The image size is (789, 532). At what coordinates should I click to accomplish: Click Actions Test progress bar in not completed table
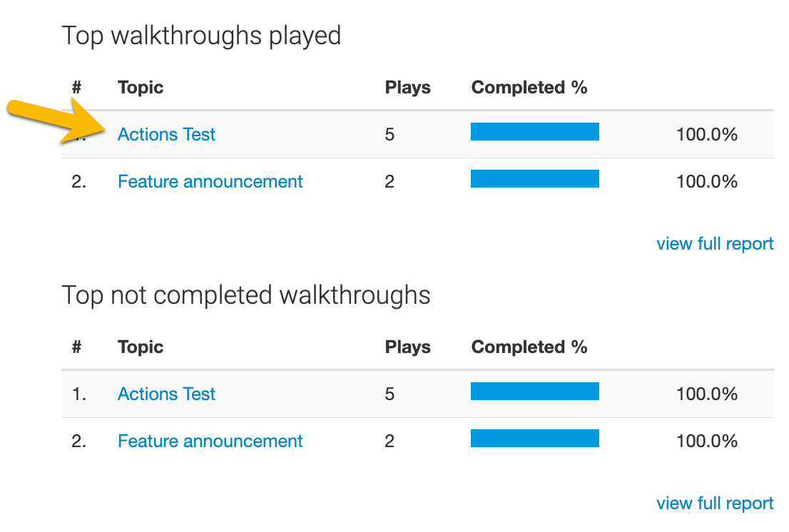point(534,392)
